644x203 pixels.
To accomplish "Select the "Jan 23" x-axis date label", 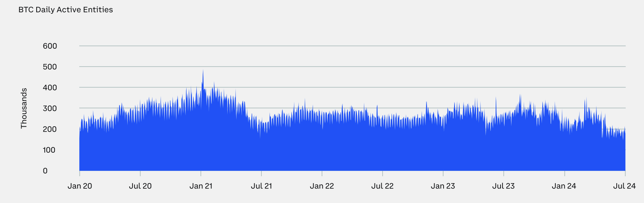I will (x=443, y=186).
